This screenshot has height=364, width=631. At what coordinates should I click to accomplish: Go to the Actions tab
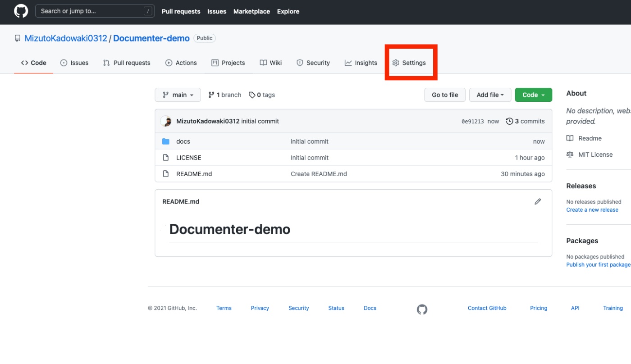click(x=181, y=63)
